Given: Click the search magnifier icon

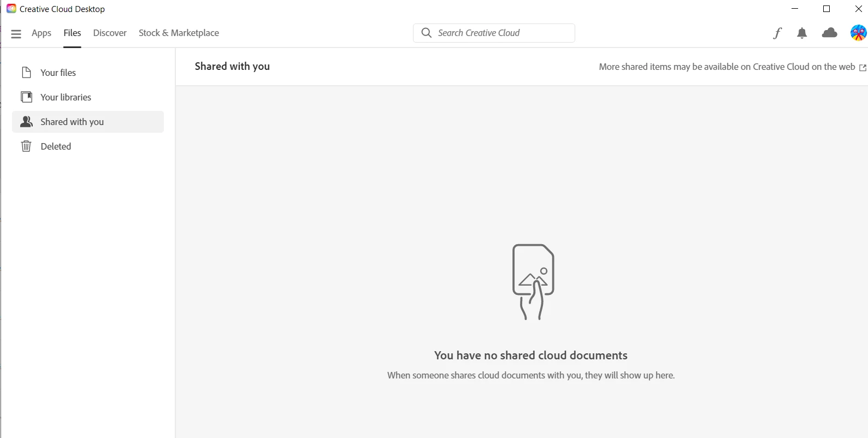Looking at the screenshot, I should coord(427,33).
